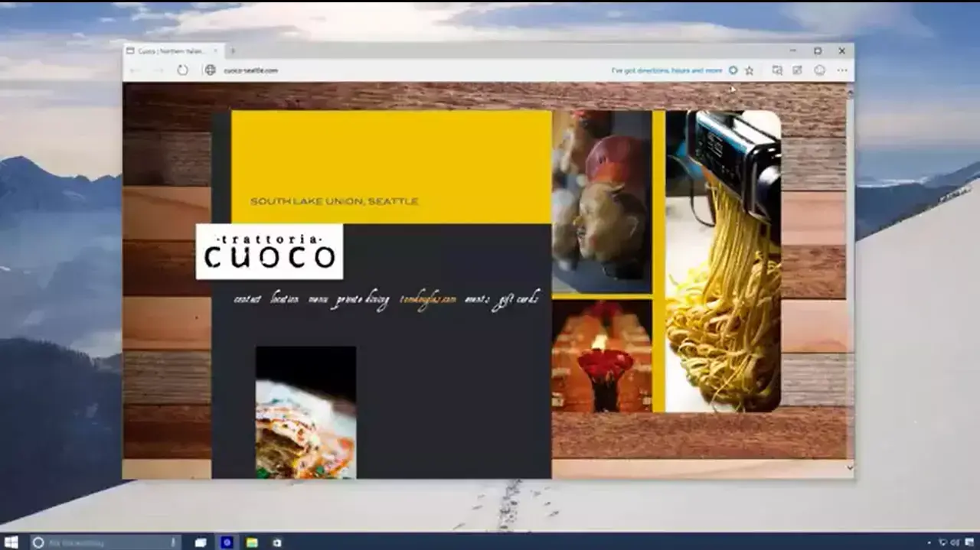980x550 pixels.
Task: Click the globe site-info icon
Action: 210,70
